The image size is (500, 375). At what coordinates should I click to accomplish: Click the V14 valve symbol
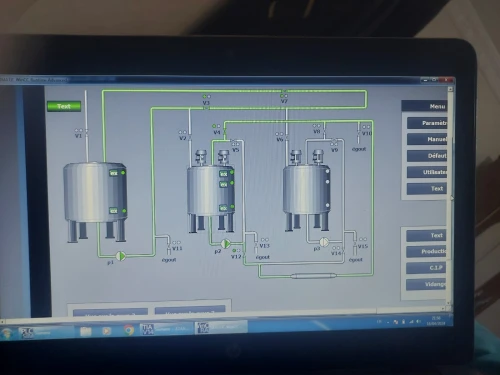[343, 252]
